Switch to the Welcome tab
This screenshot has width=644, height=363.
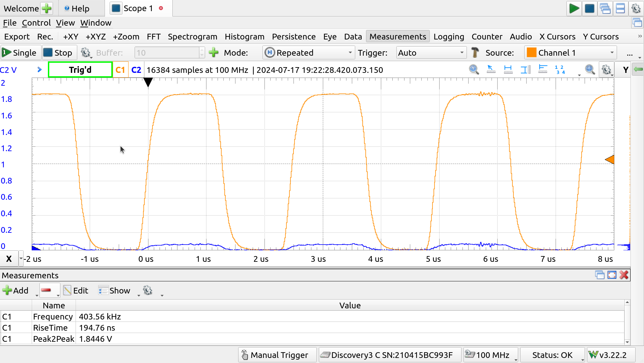(x=21, y=8)
